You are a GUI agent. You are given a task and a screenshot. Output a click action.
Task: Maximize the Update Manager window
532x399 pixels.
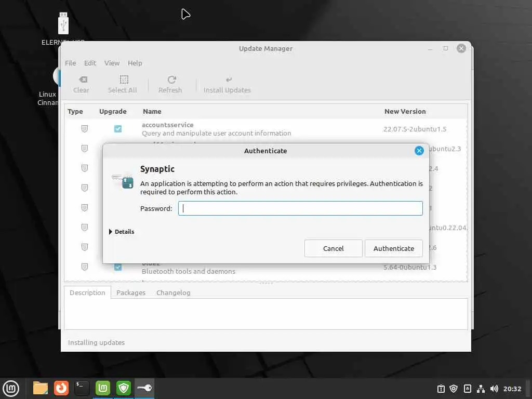point(445,48)
